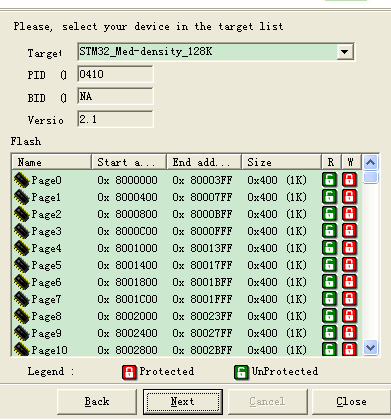The image size is (391, 420).
Task: Click the flash list scroll down arrow
Action: pos(371,348)
